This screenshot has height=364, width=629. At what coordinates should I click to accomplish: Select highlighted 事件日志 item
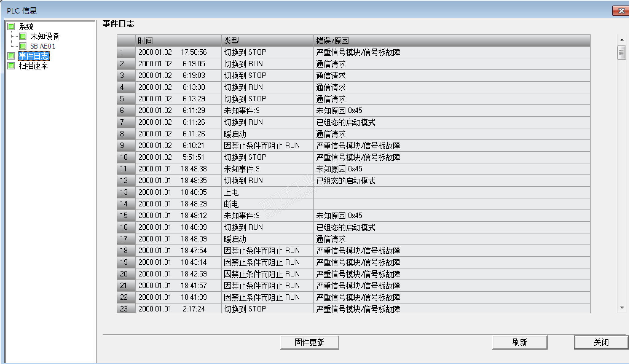coord(33,56)
